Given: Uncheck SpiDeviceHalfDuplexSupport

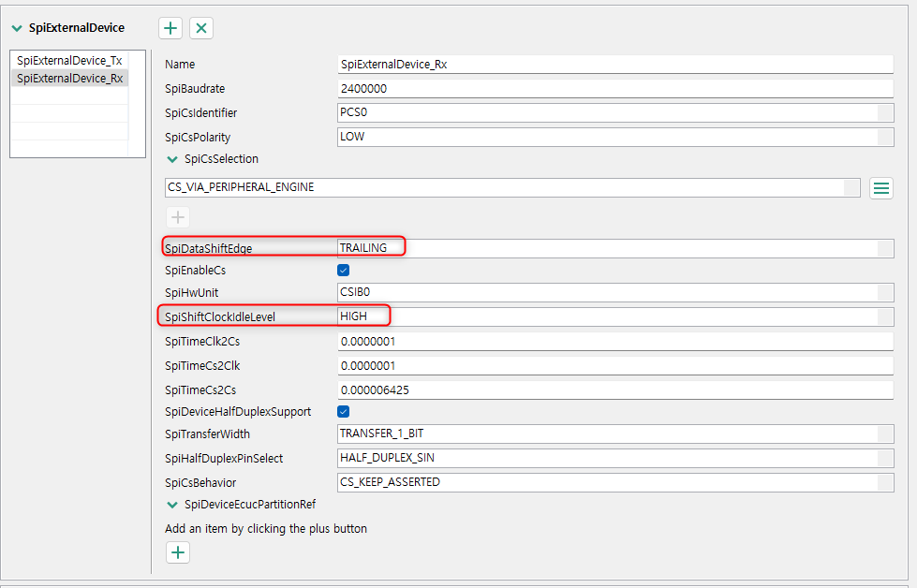Looking at the screenshot, I should (344, 411).
